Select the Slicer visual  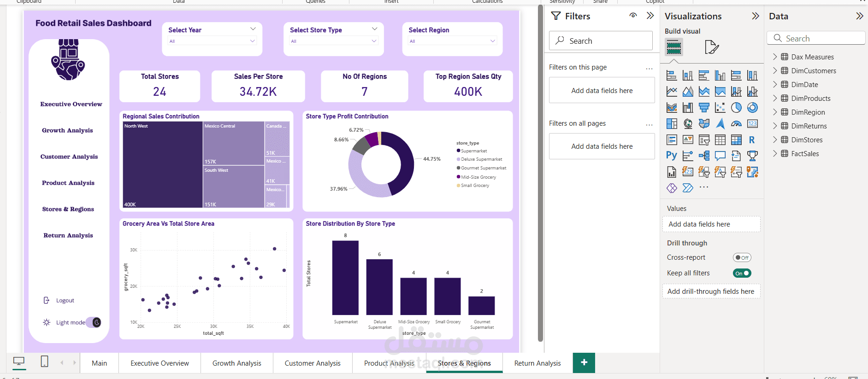pyautogui.click(x=704, y=140)
